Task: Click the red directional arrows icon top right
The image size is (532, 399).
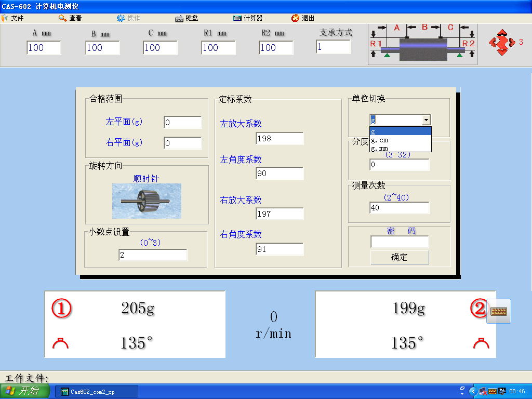Action: point(502,42)
